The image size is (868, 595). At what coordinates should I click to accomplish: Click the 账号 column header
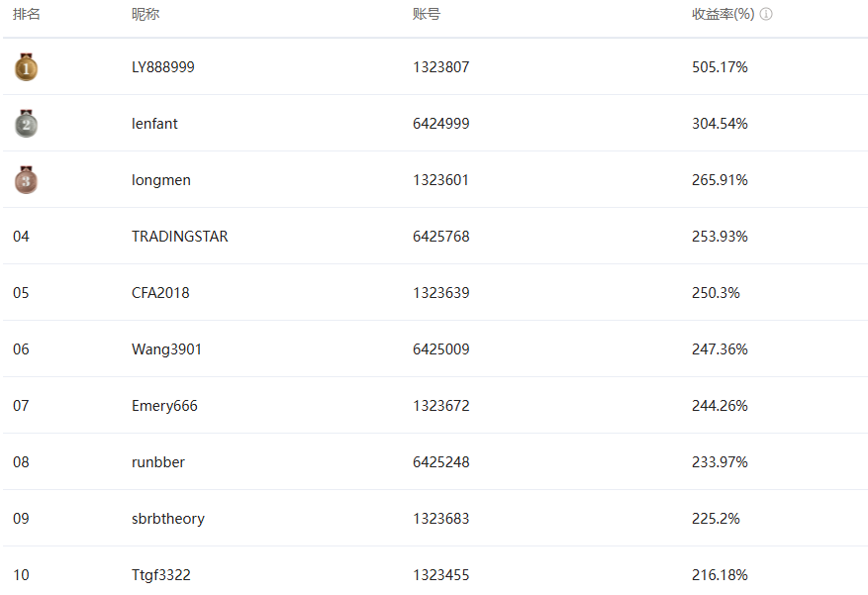tap(427, 14)
